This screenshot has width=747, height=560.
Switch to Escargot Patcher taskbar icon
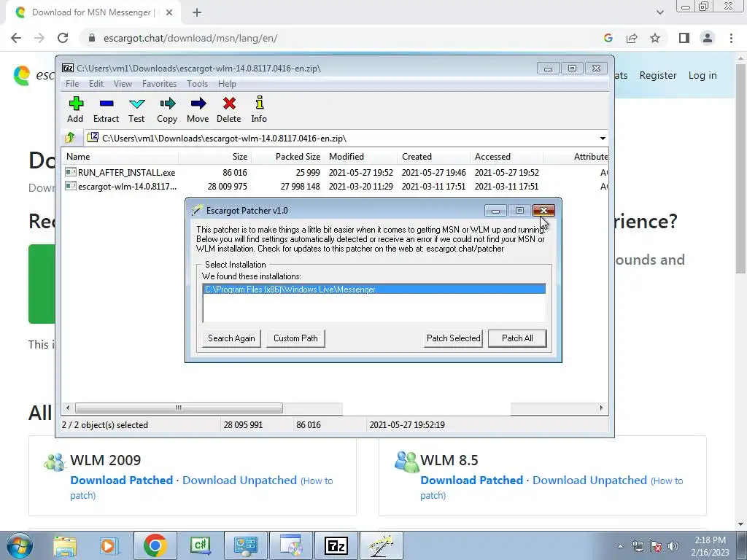tap(382, 545)
